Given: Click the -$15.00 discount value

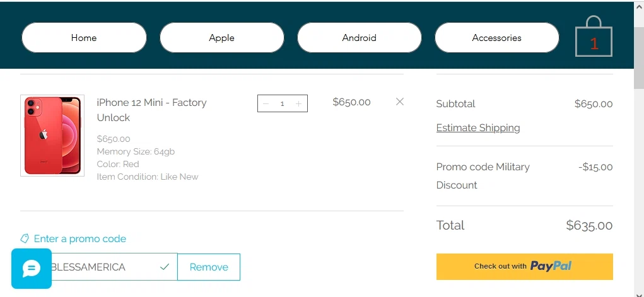Looking at the screenshot, I should [x=595, y=167].
